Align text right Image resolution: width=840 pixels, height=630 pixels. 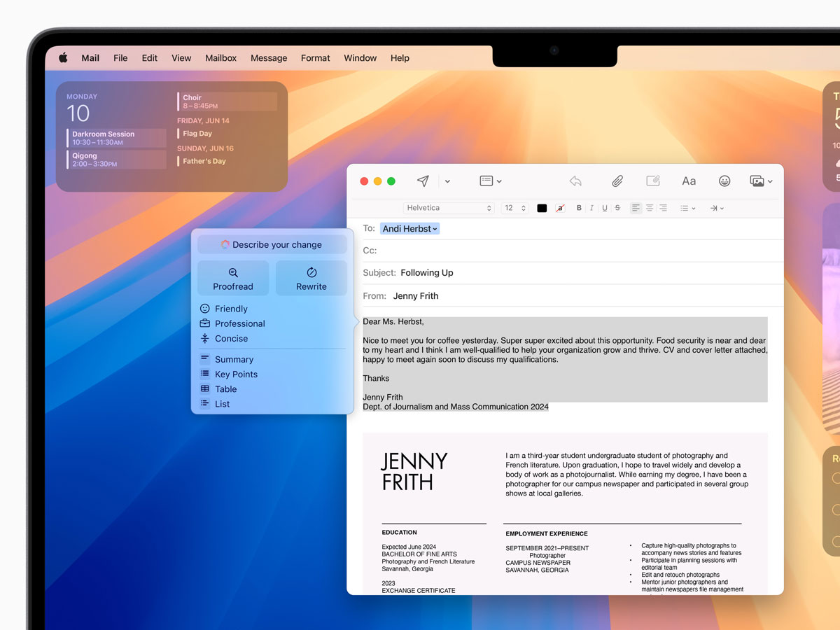[x=663, y=208]
